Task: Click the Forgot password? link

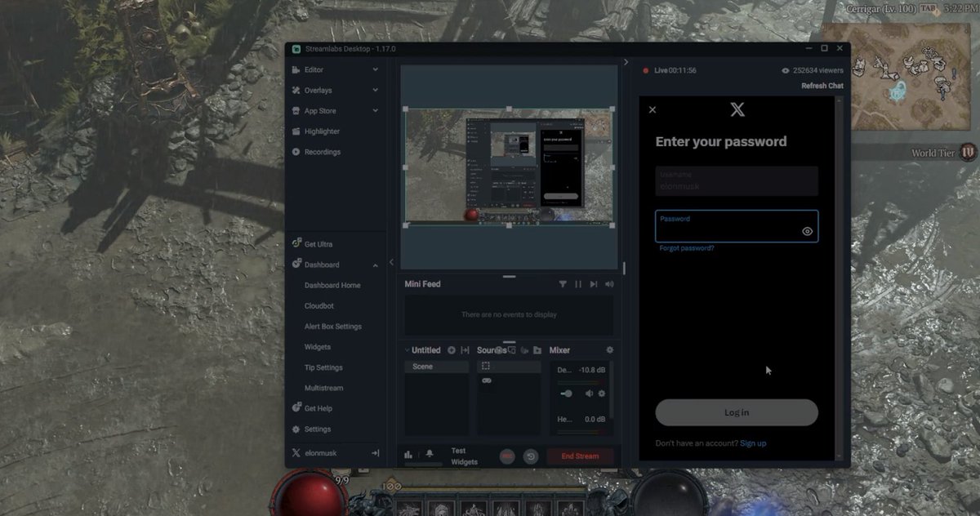Action: click(687, 247)
